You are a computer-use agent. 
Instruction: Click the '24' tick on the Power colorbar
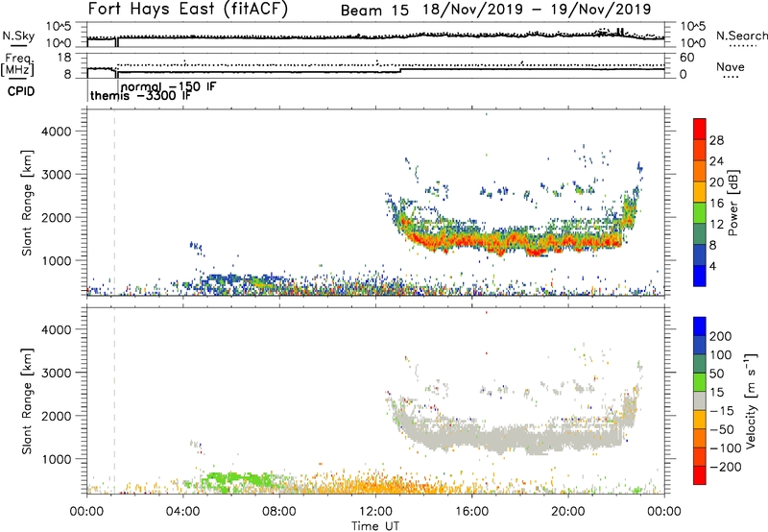point(716,161)
